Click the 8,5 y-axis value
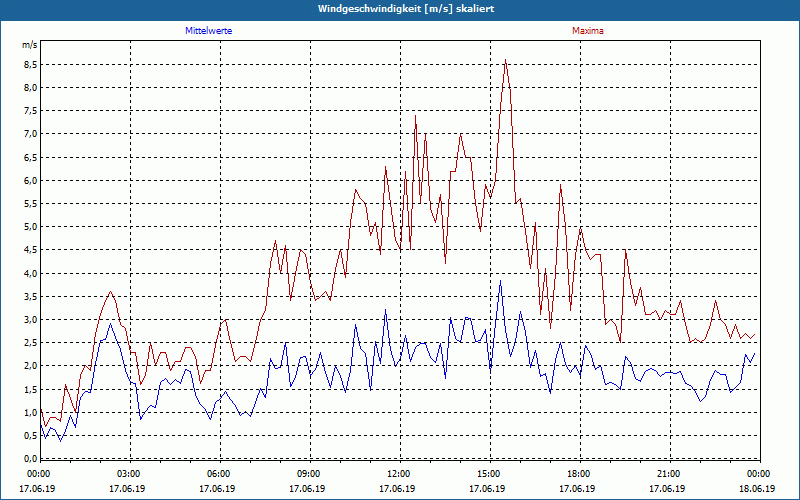 click(31, 64)
